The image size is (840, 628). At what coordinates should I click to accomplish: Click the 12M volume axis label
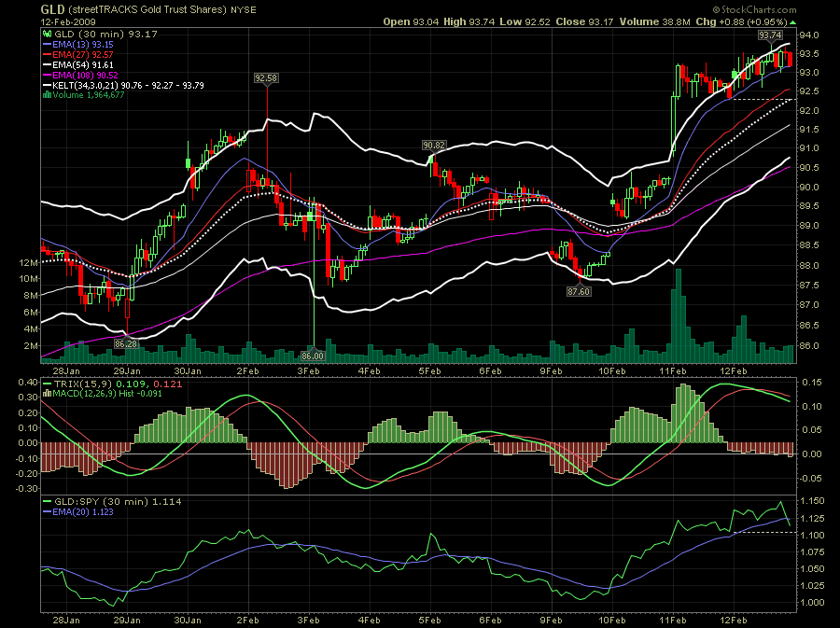click(28, 263)
